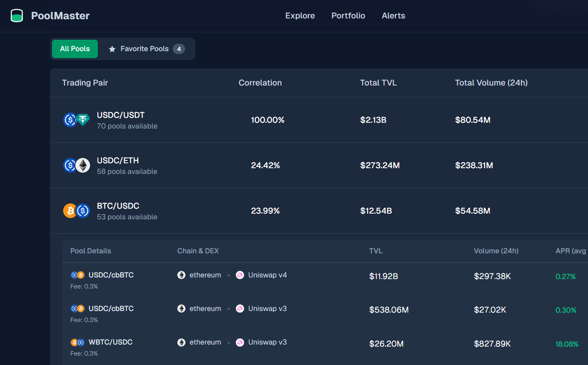Switch to the All Pools tab
Viewport: 588px width, 365px height.
pyautogui.click(x=75, y=49)
